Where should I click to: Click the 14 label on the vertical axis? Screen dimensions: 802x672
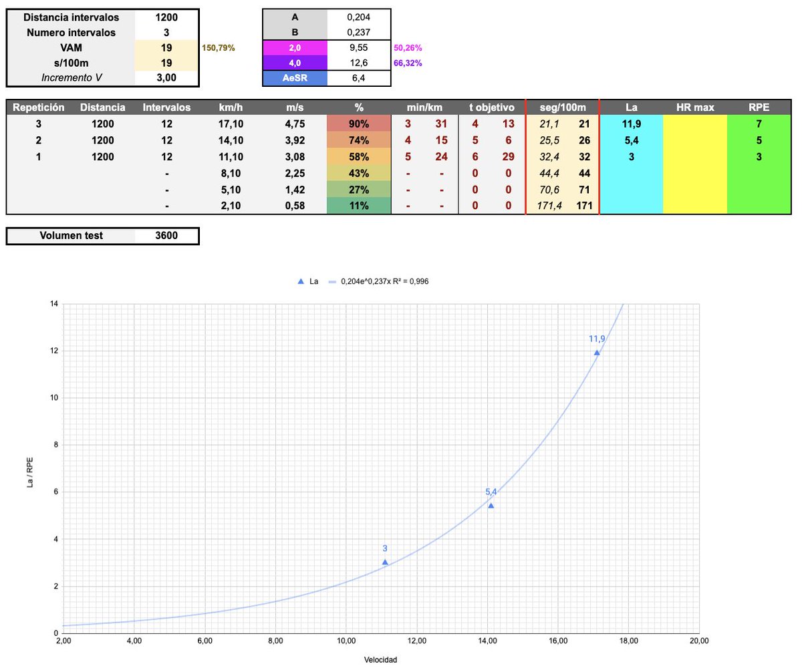[54, 304]
